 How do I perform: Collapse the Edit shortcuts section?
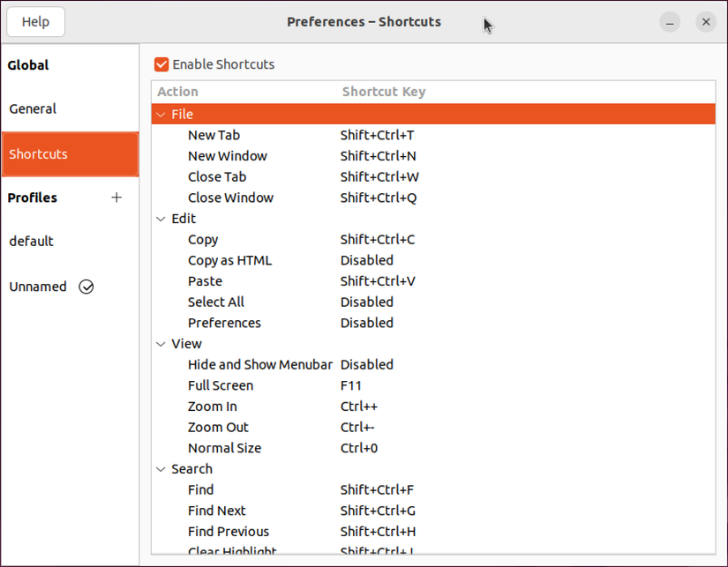(x=160, y=218)
